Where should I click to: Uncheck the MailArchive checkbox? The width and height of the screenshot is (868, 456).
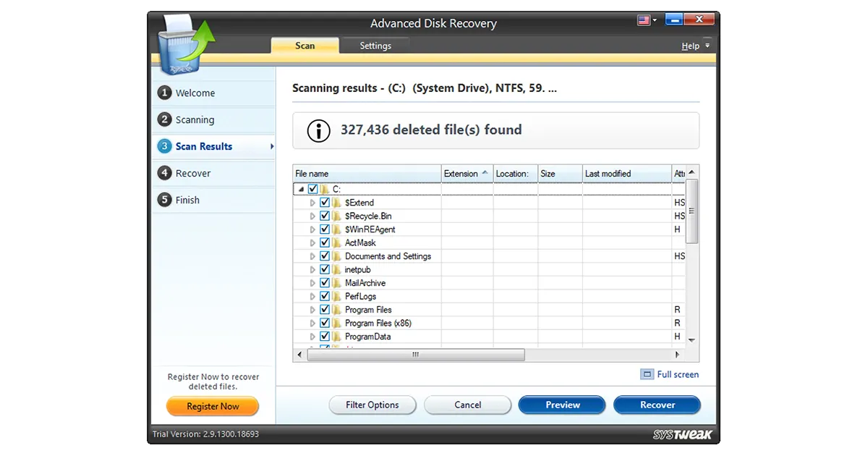tap(325, 283)
